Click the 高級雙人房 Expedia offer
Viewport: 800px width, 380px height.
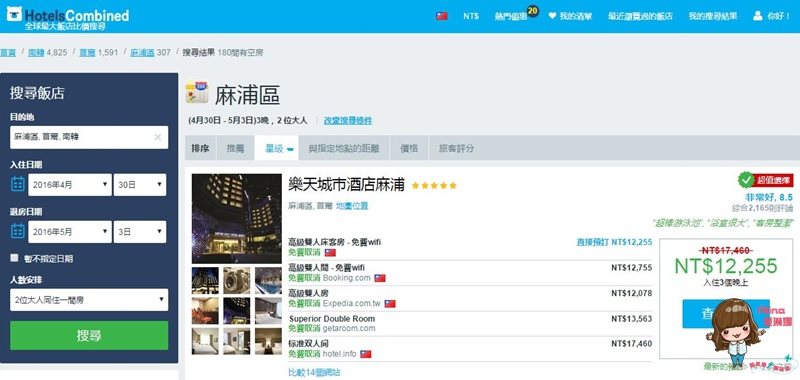point(470,298)
